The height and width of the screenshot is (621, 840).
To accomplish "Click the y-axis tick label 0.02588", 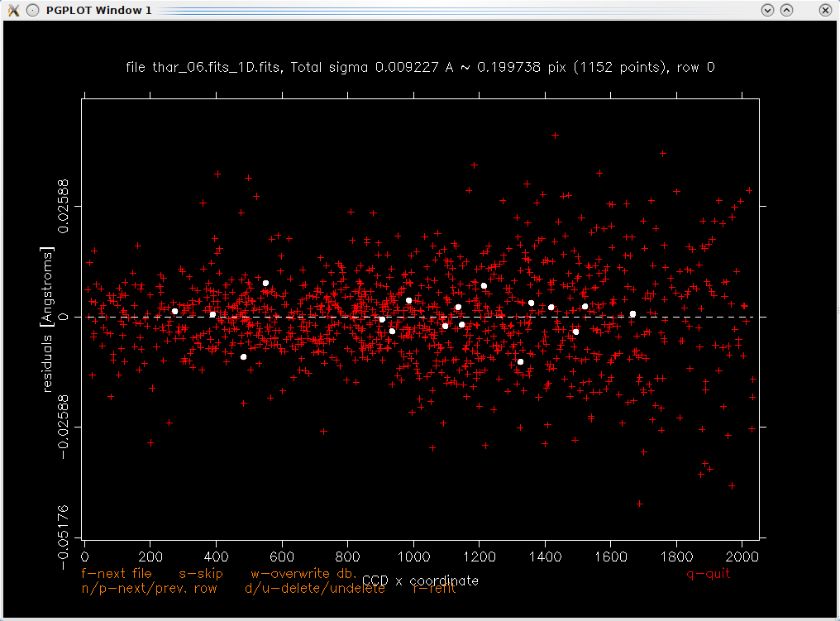I will 63,206.
